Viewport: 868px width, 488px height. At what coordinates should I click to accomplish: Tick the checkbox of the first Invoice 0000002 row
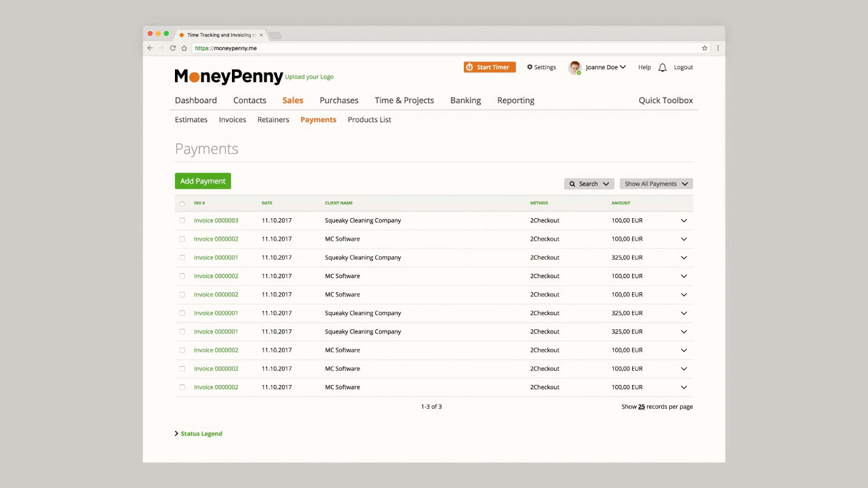[x=182, y=239]
